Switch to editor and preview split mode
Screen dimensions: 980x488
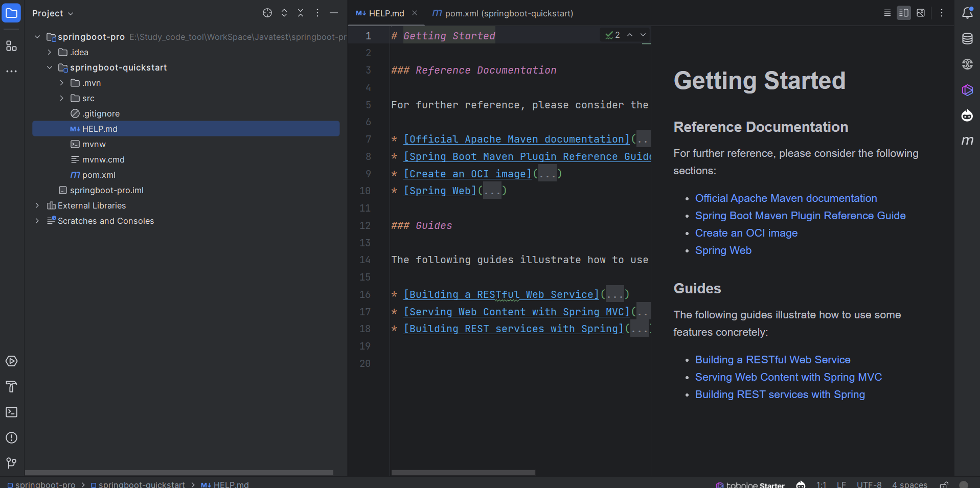904,13
